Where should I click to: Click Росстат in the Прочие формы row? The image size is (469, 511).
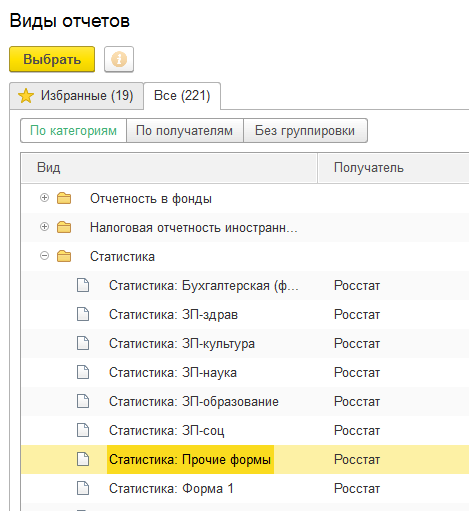[357, 460]
